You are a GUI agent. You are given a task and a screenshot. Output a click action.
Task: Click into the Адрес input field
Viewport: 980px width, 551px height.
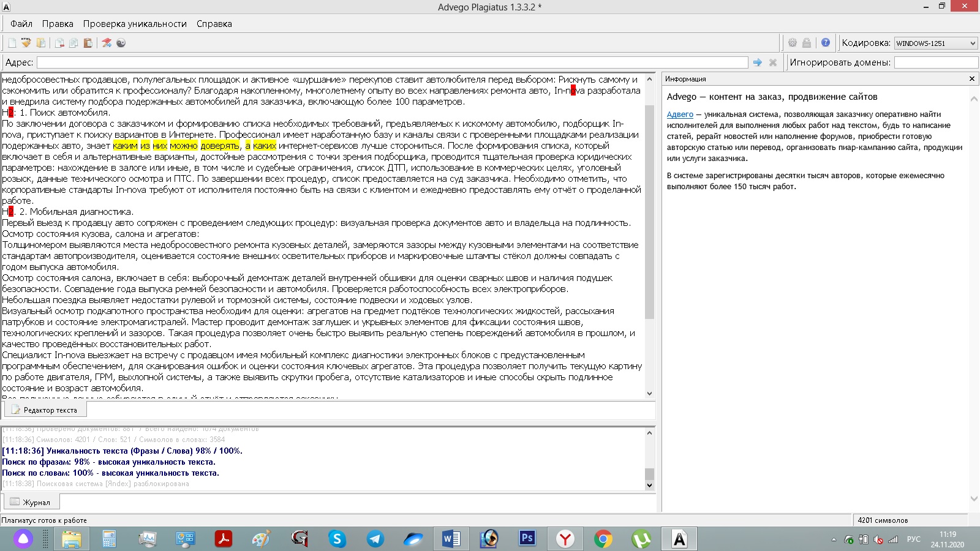[392, 62]
